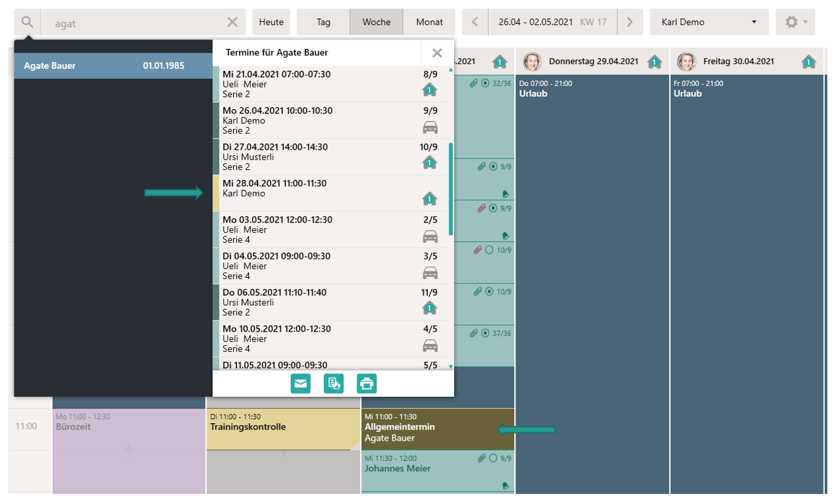Click the appointment list's vertical scrollbar
The image size is (838, 504).
click(450, 189)
